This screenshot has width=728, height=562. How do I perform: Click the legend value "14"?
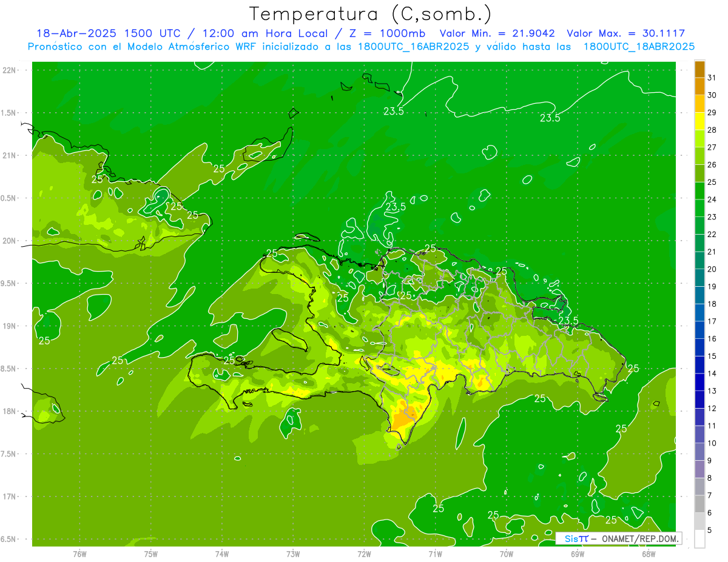click(712, 373)
